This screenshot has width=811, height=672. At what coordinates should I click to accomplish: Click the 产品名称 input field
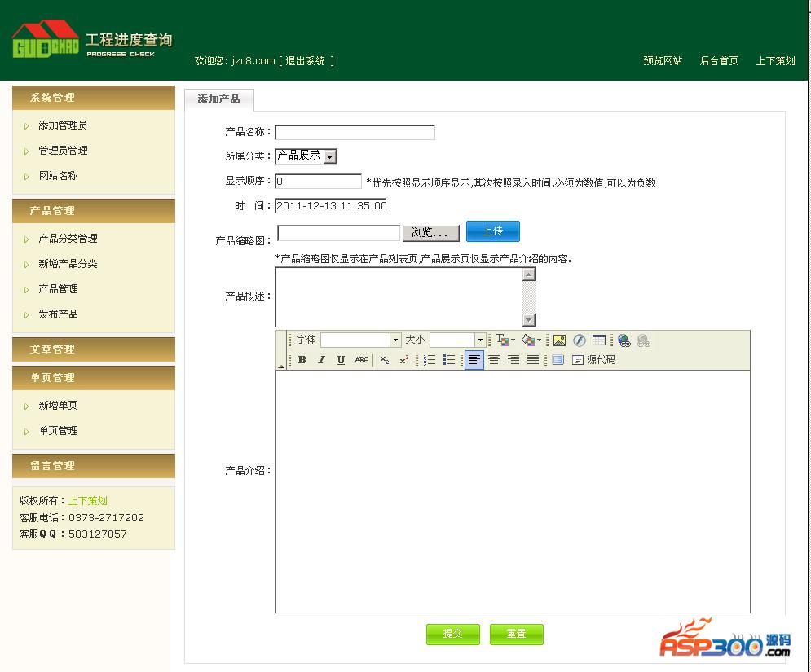tap(355, 132)
